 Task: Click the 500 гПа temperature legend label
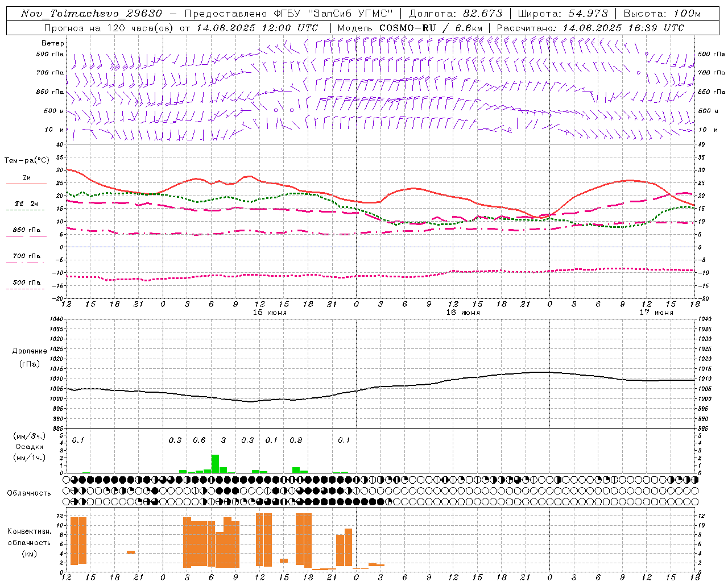[x=27, y=282]
